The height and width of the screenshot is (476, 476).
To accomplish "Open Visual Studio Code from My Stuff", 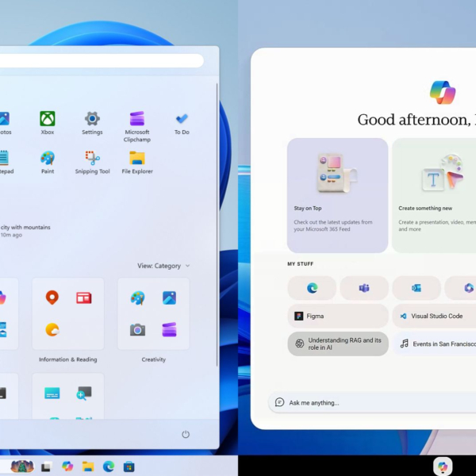I will [x=434, y=316].
